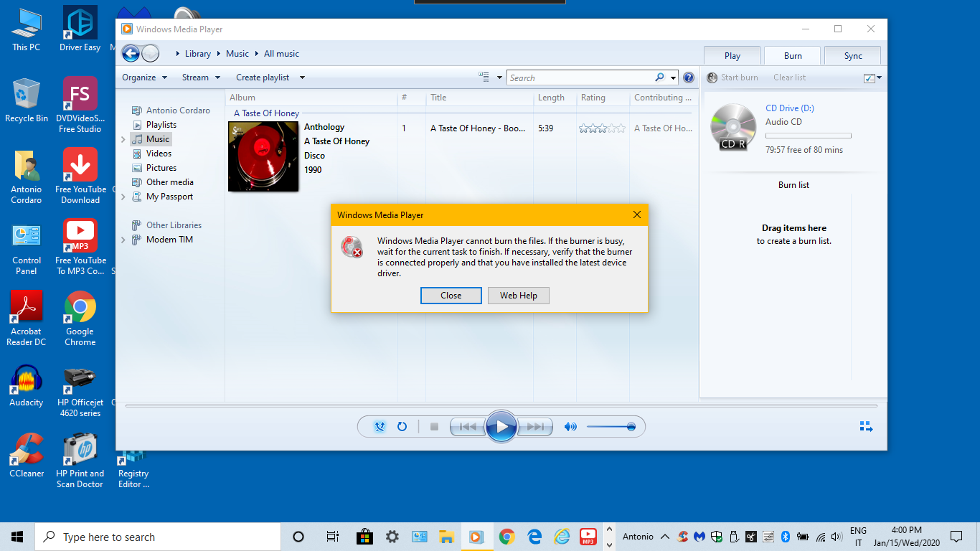Image resolution: width=980 pixels, height=551 pixels.
Task: Click the Back navigation arrow
Action: 131,53
